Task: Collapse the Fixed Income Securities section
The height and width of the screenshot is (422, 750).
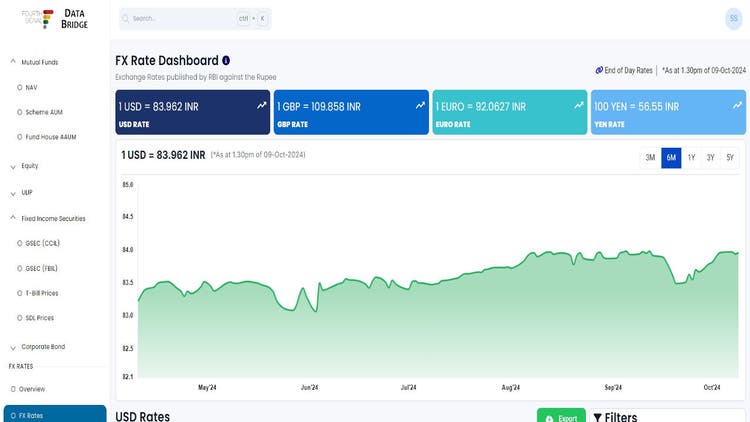Action: click(55, 219)
